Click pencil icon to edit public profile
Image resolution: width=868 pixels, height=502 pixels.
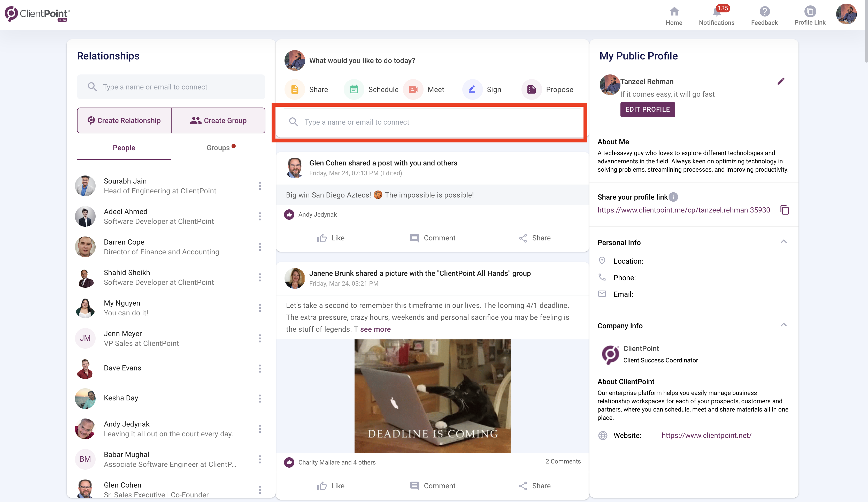pos(781,81)
